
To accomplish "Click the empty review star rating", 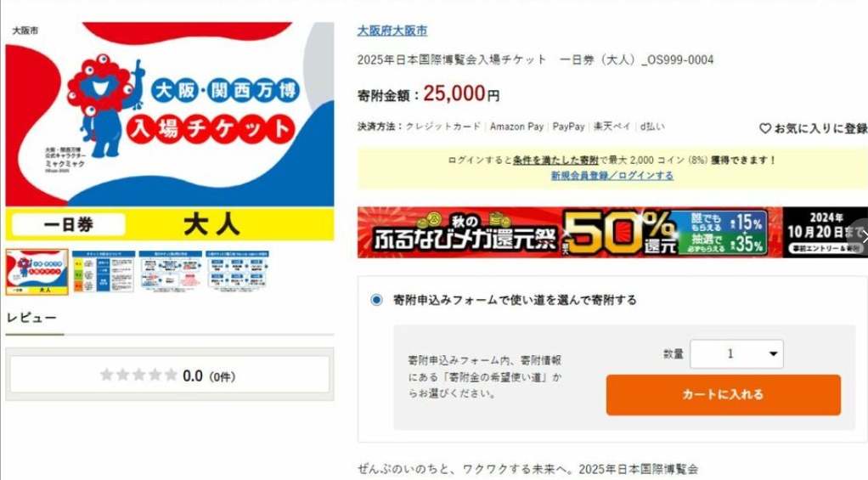I will click(138, 376).
